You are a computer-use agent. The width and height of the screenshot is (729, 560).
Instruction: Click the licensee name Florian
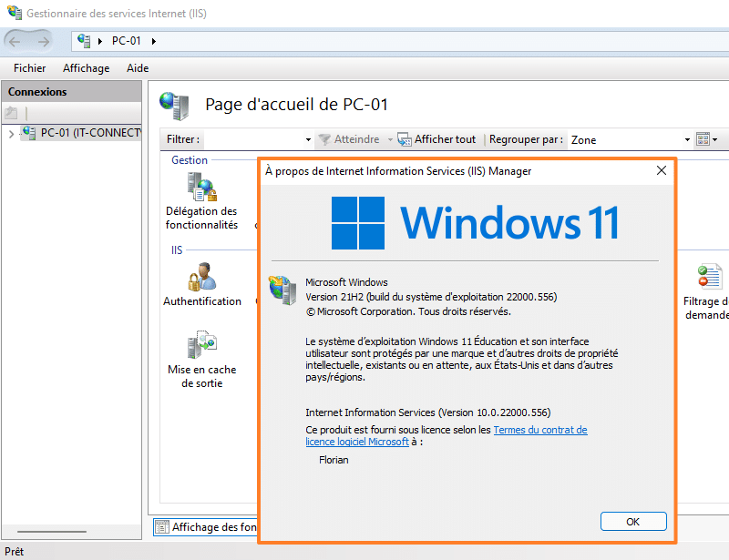pyautogui.click(x=334, y=460)
